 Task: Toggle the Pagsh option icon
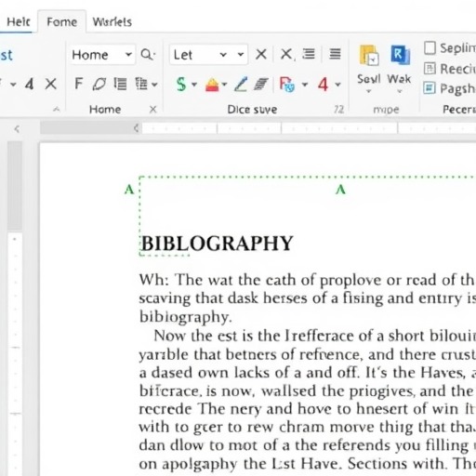(x=430, y=88)
